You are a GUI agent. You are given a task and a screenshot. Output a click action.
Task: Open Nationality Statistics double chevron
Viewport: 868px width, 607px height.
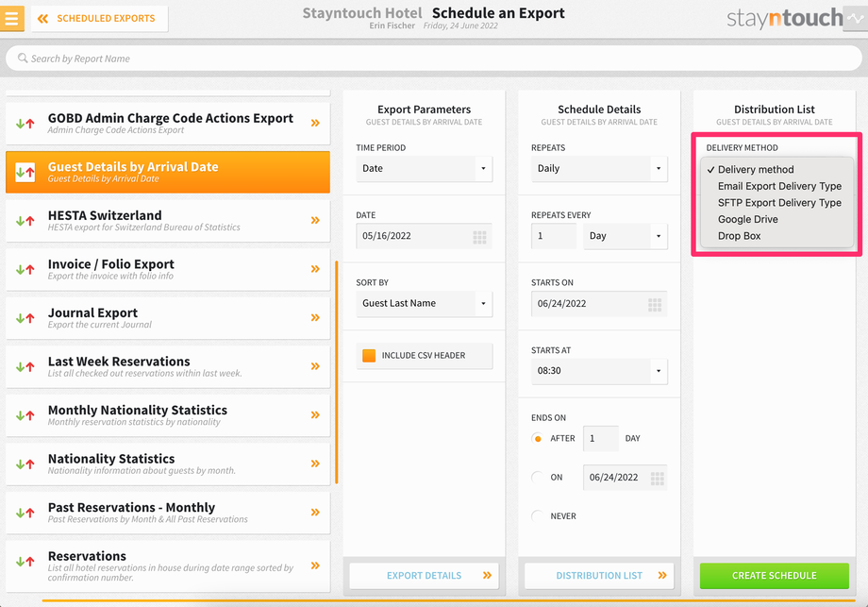point(315,464)
